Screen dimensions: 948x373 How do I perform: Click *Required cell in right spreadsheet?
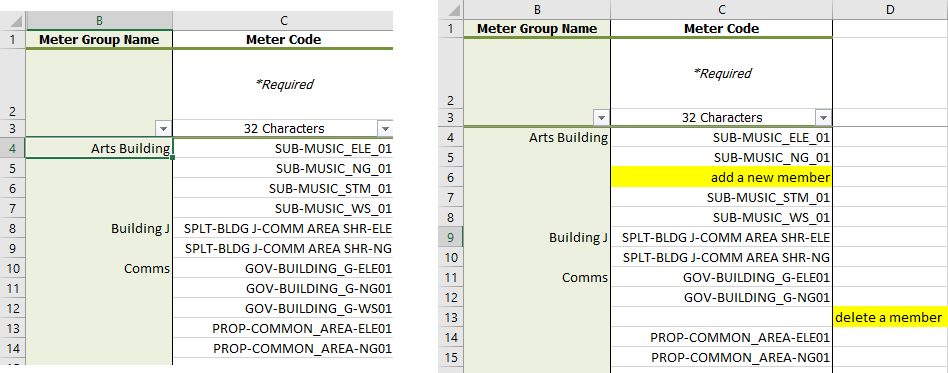(x=721, y=74)
